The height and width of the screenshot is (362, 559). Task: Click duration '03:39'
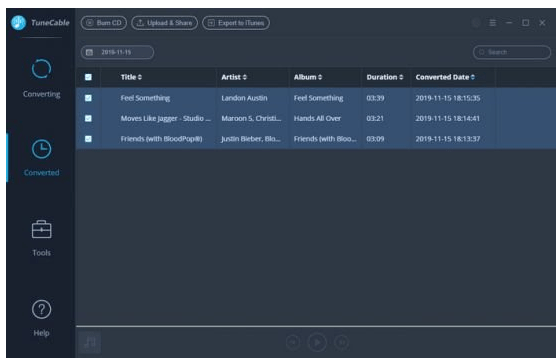pyautogui.click(x=375, y=98)
